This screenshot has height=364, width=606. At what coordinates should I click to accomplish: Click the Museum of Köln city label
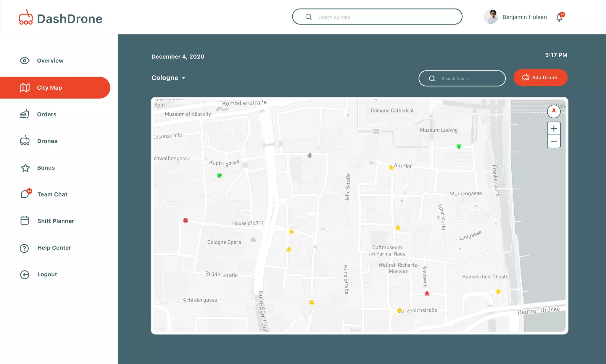point(188,114)
